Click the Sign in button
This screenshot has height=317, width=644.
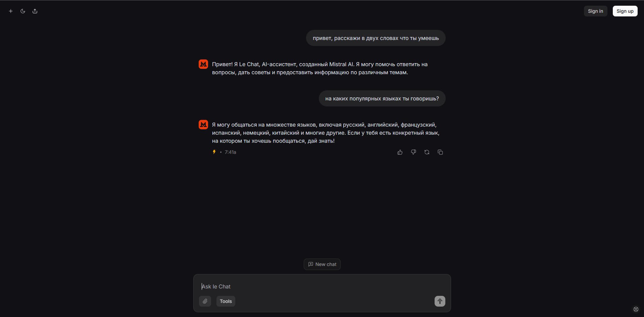pos(595,11)
